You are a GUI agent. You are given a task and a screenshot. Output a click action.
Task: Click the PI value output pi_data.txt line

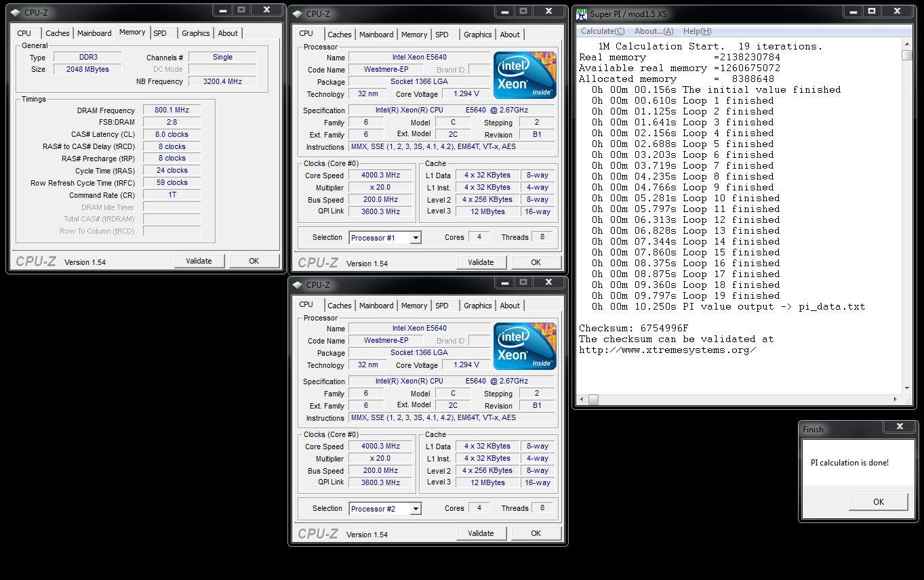point(729,306)
